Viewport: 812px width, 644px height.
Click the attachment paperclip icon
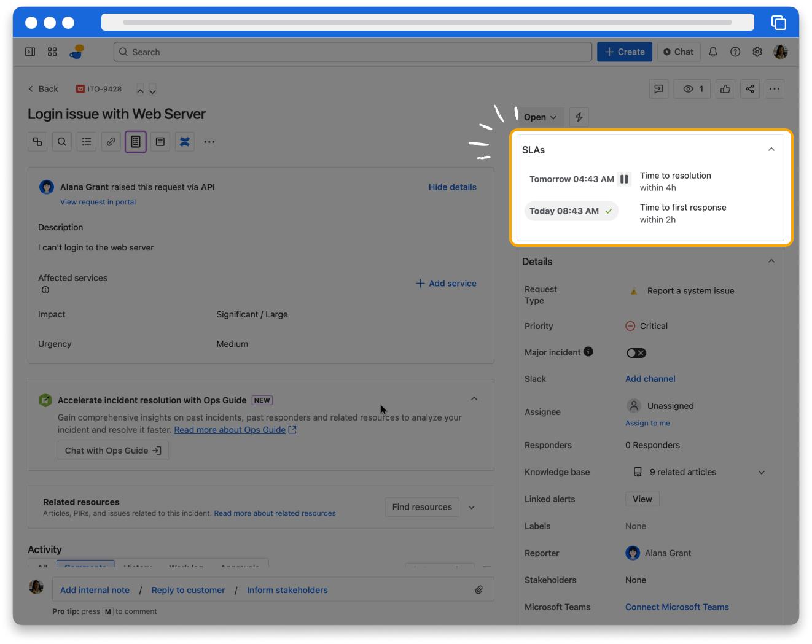click(x=478, y=590)
